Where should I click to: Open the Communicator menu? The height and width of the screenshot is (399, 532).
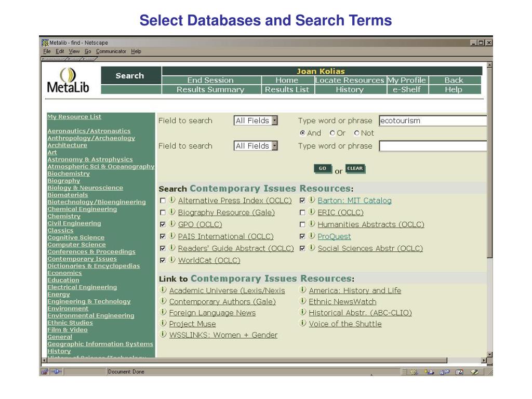pos(111,51)
